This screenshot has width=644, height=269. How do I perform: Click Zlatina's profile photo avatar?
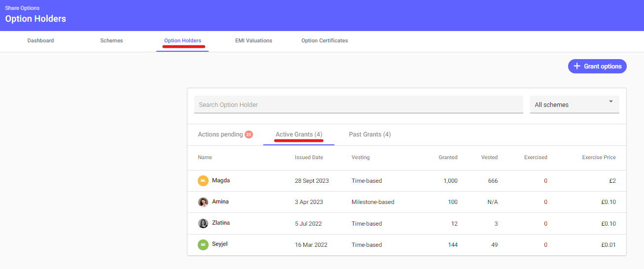(x=203, y=223)
